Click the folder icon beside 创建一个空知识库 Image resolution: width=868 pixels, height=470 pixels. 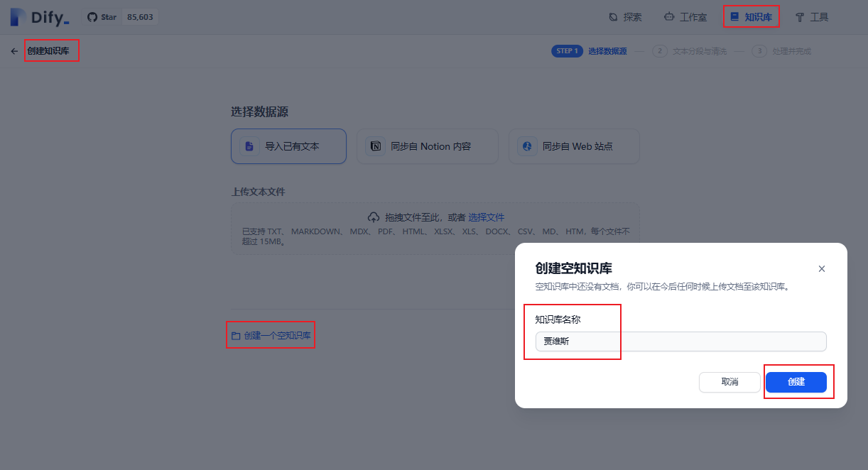(x=236, y=335)
